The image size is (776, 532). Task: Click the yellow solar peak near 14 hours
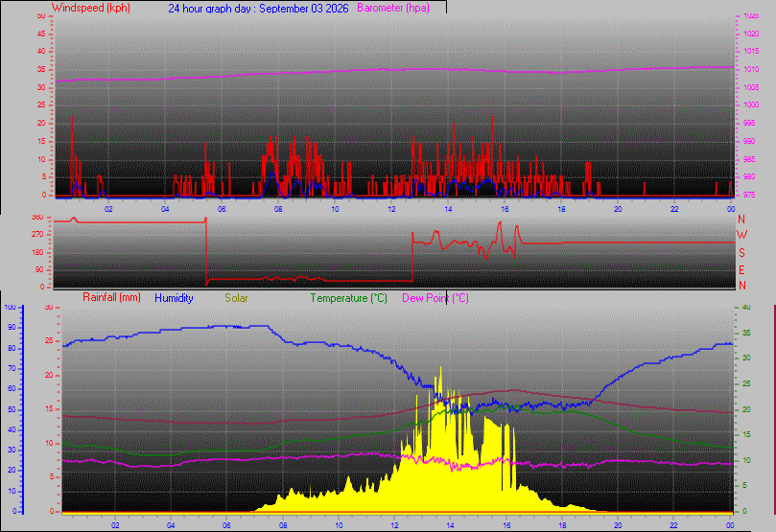[440, 370]
